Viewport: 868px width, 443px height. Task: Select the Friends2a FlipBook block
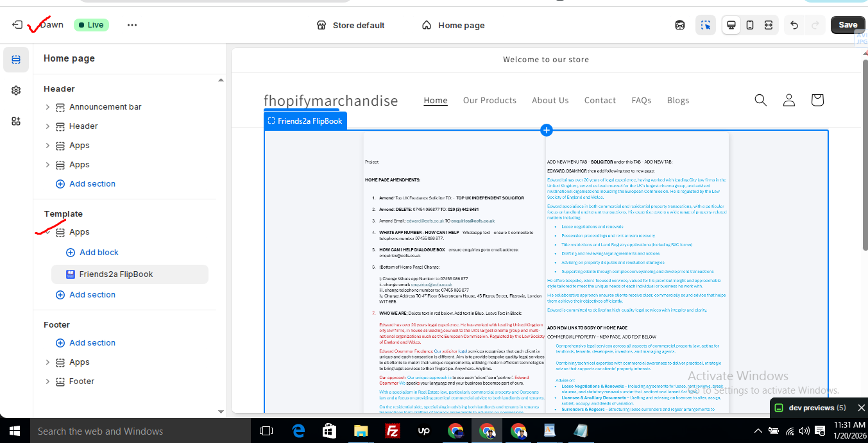click(116, 274)
